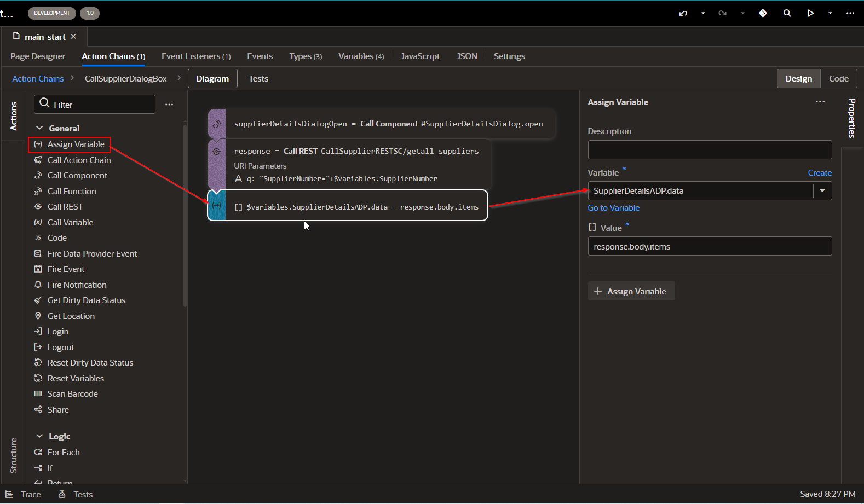Select Call Function action icon
Image resolution: width=864 pixels, height=504 pixels.
[x=38, y=191]
